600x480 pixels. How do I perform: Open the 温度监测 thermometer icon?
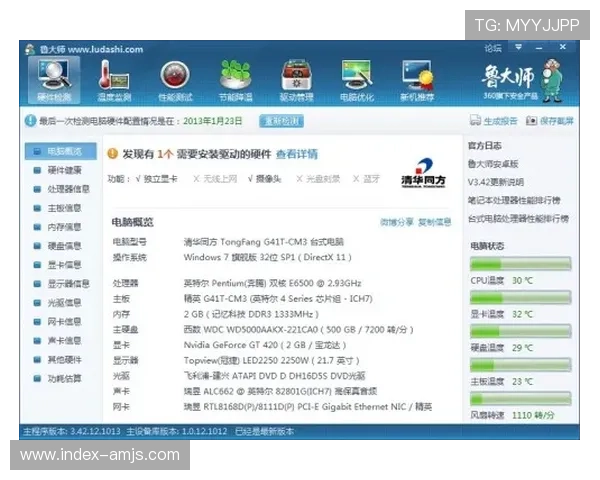coord(114,80)
